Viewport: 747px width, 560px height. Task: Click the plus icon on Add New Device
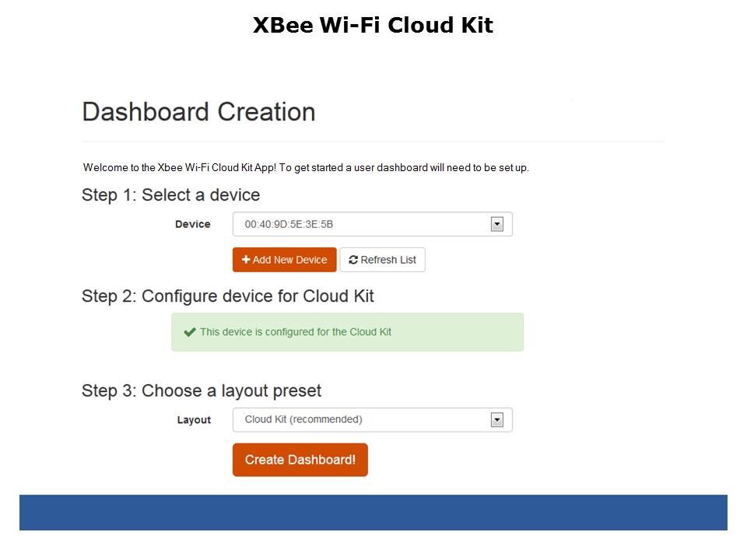(246, 260)
